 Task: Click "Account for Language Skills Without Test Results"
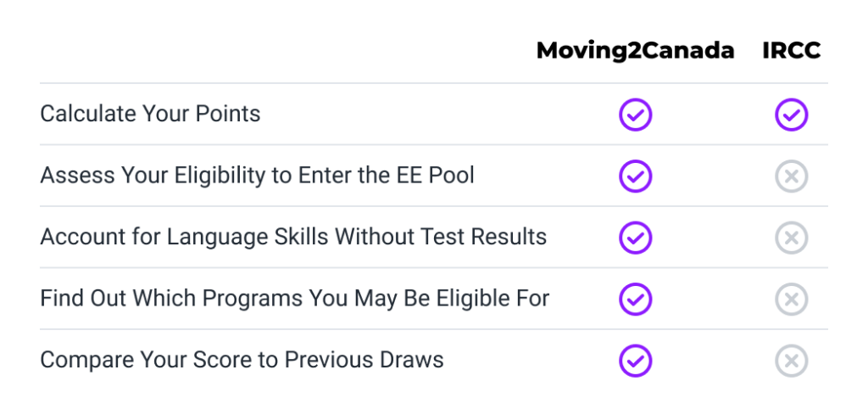(x=293, y=237)
